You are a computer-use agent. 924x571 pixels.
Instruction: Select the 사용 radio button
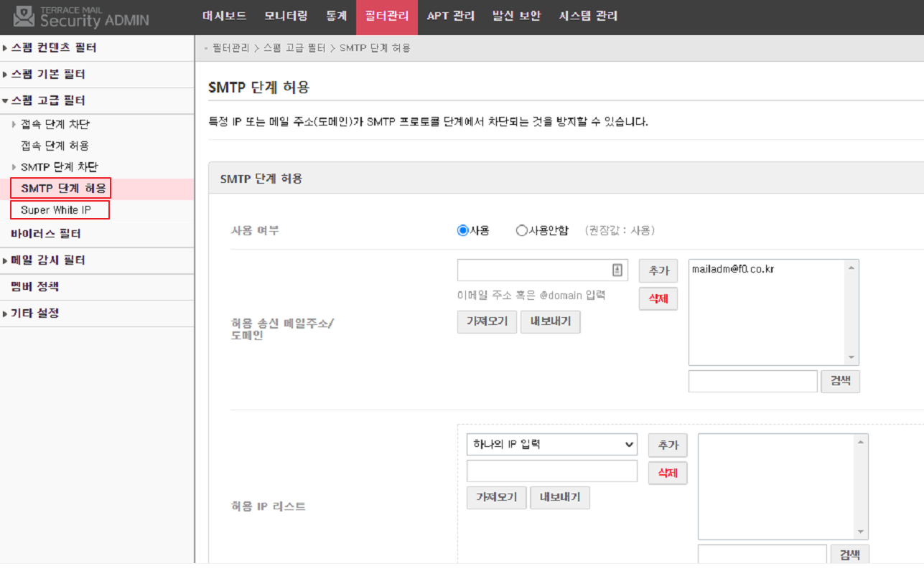tap(462, 231)
